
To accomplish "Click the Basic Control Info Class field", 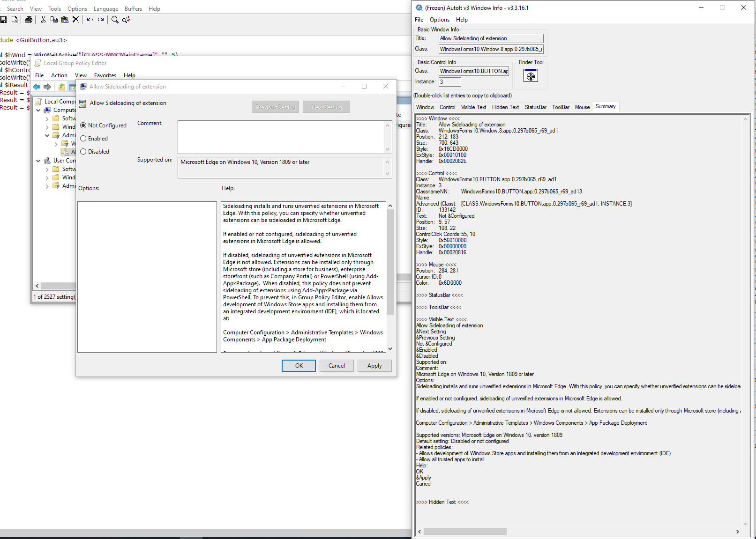I will tap(474, 71).
